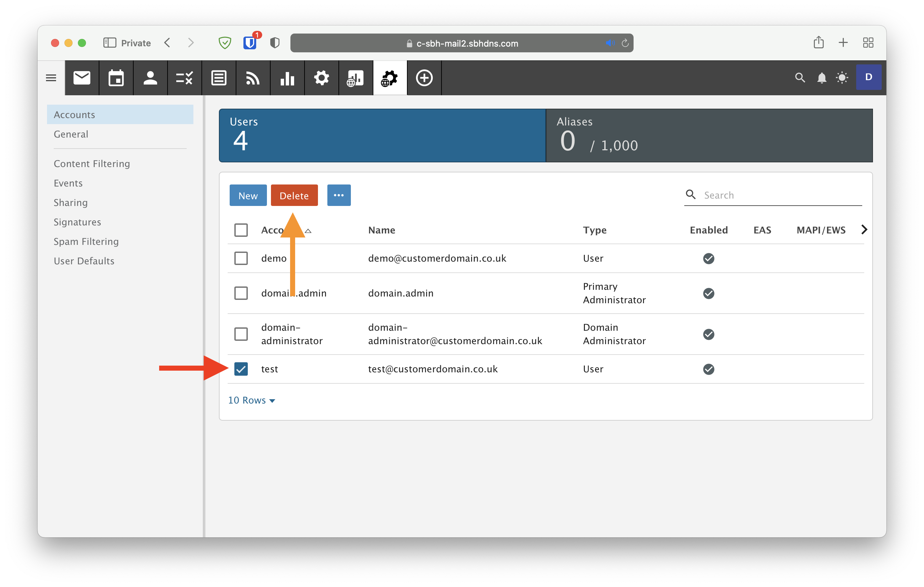Open the Mail envelope icon

(82, 78)
